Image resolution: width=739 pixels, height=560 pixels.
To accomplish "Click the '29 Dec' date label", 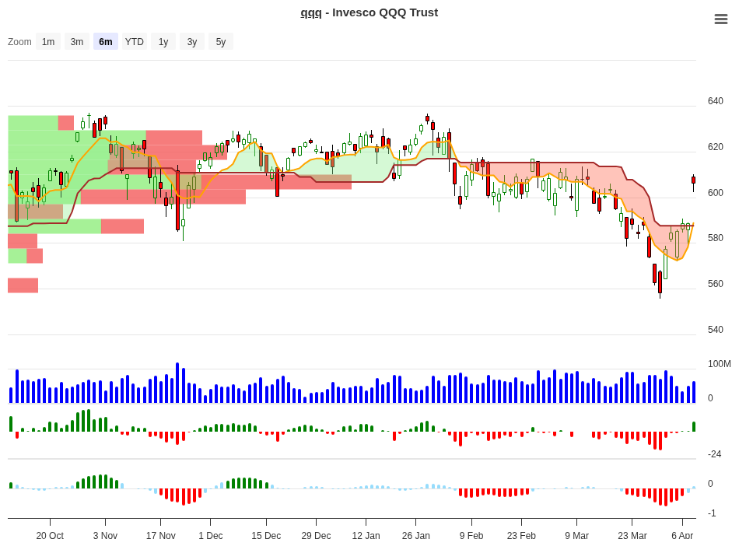I will (x=316, y=535).
